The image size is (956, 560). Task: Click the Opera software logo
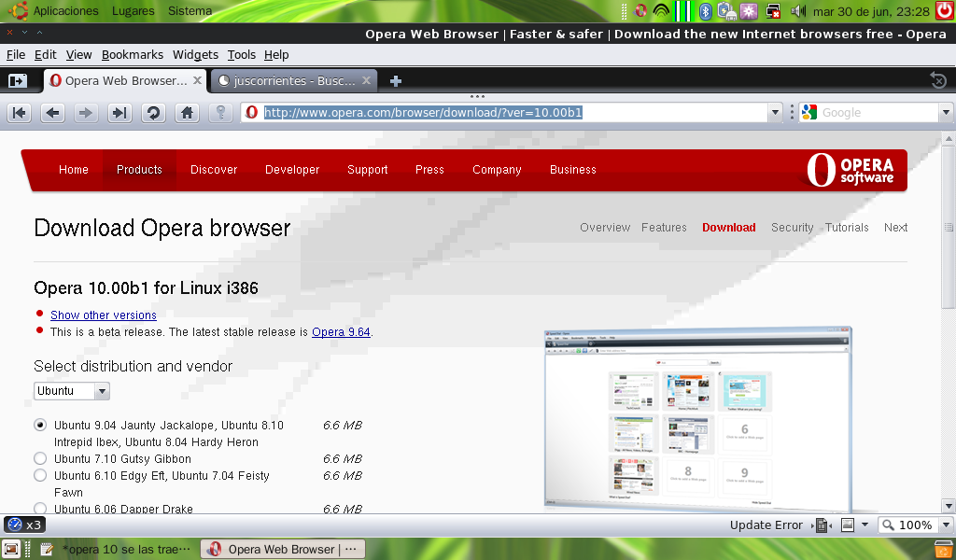pos(850,170)
